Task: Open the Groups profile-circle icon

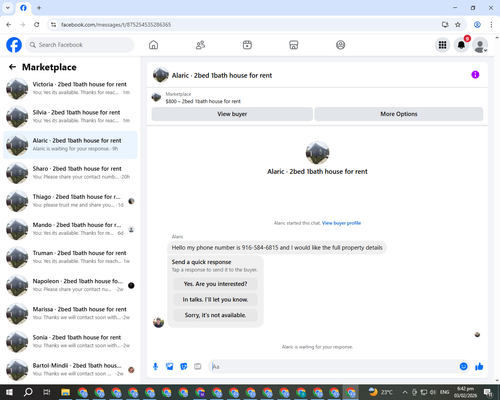Action: [x=340, y=45]
